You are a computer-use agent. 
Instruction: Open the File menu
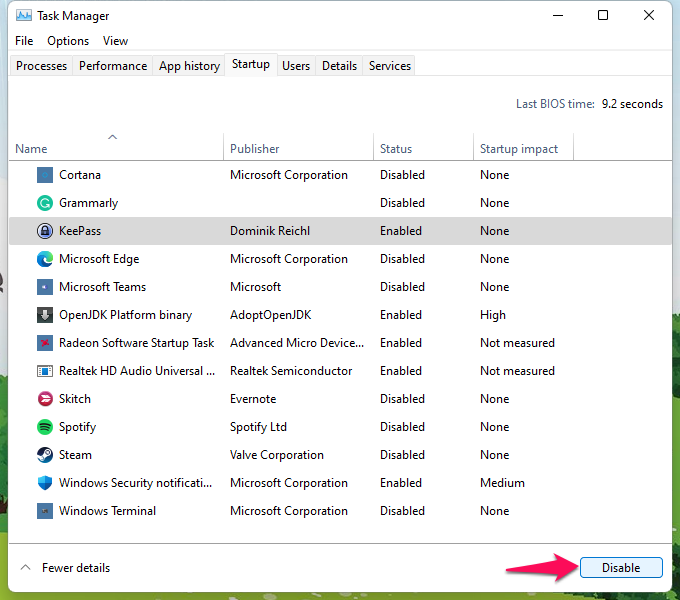(x=24, y=41)
